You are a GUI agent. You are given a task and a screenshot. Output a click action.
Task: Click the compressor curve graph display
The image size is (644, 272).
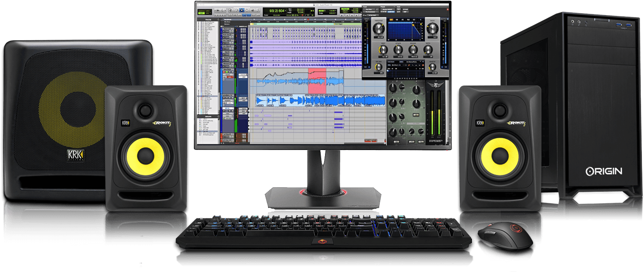click(405, 31)
